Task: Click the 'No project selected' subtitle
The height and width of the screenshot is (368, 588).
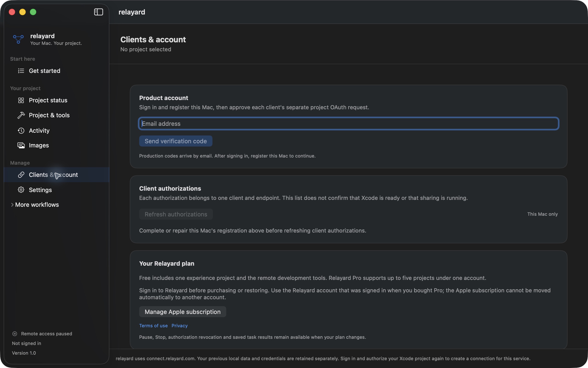Action: [x=146, y=49]
